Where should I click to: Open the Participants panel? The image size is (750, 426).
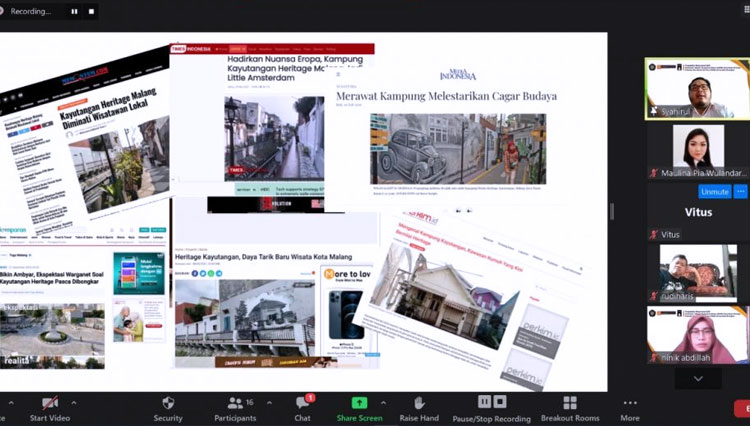point(235,409)
